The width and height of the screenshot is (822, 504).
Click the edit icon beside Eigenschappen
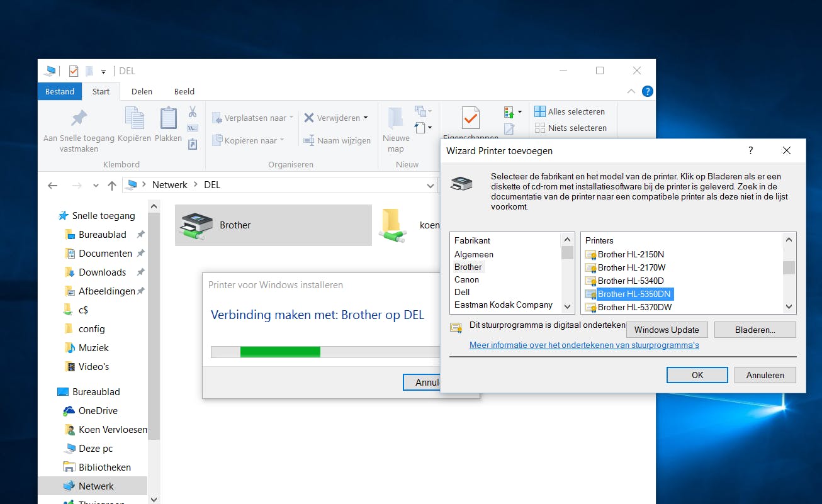[x=509, y=129]
